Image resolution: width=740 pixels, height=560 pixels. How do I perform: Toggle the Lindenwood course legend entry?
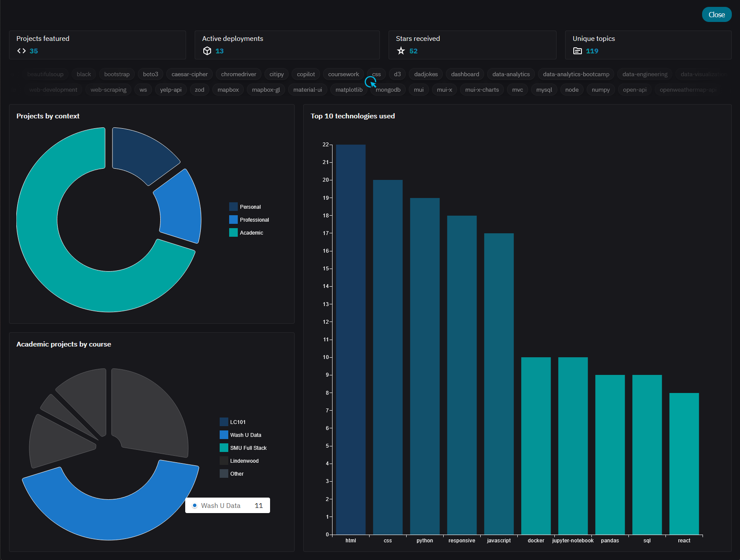(x=239, y=461)
